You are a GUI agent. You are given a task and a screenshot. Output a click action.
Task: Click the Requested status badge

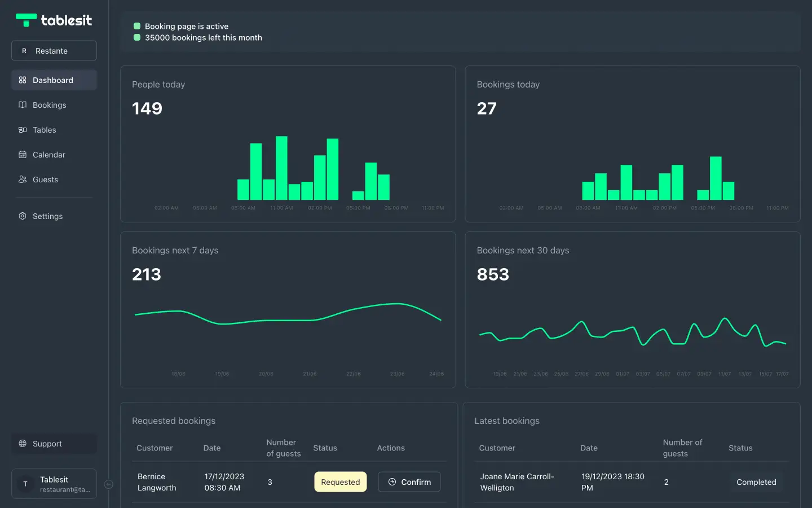click(x=341, y=482)
